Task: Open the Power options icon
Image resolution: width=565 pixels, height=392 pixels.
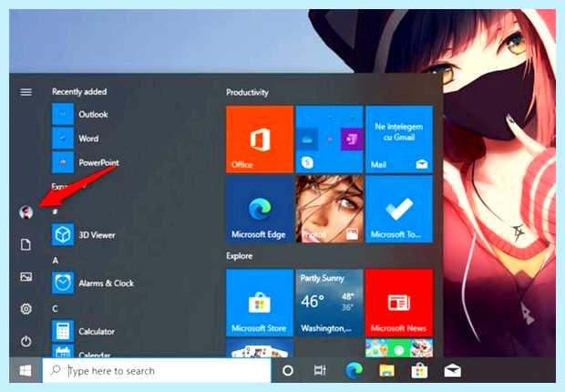Action: (26, 341)
